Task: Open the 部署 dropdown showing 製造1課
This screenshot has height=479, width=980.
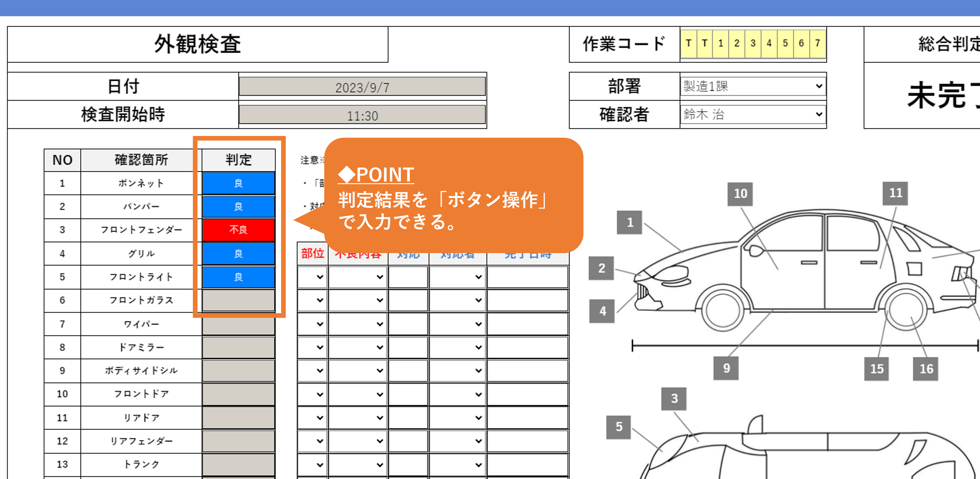Action: (753, 86)
